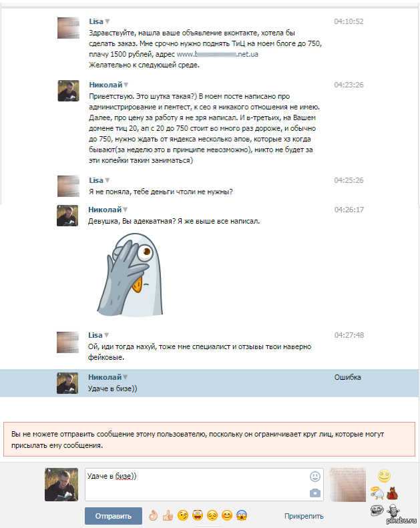
Task: Click the camera attach photo icon
Action: pyautogui.click(x=315, y=493)
